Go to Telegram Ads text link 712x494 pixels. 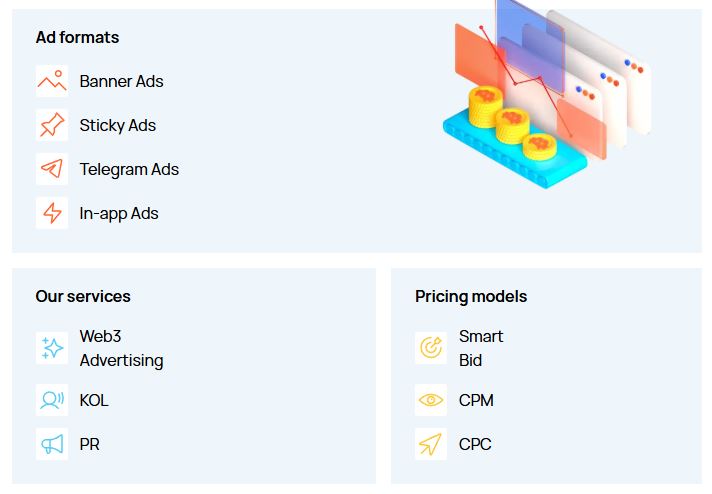click(x=129, y=169)
